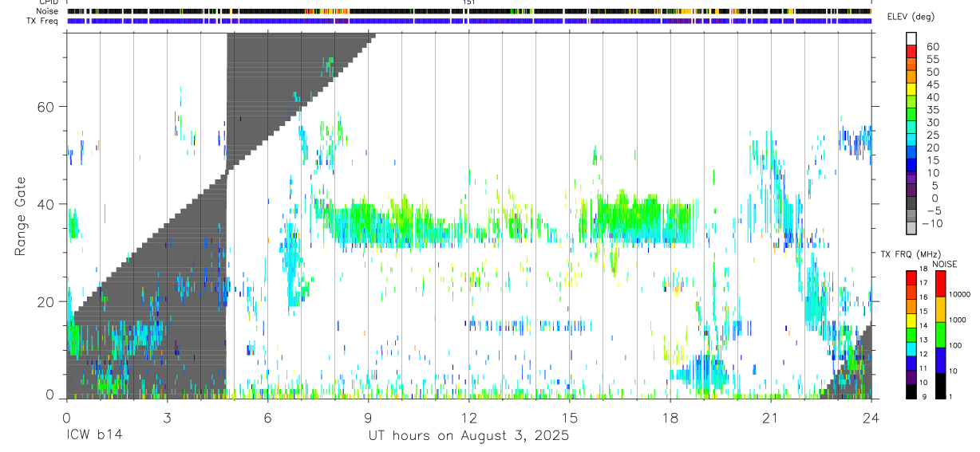Click the '100' label on NOISE legend
Screen dimensions: 980x452
click(957, 345)
